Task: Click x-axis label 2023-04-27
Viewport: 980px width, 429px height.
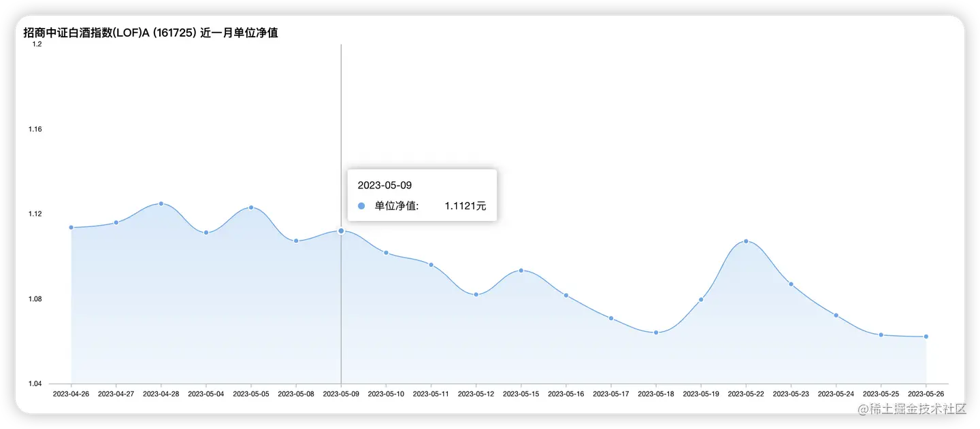Action: pyautogui.click(x=116, y=394)
